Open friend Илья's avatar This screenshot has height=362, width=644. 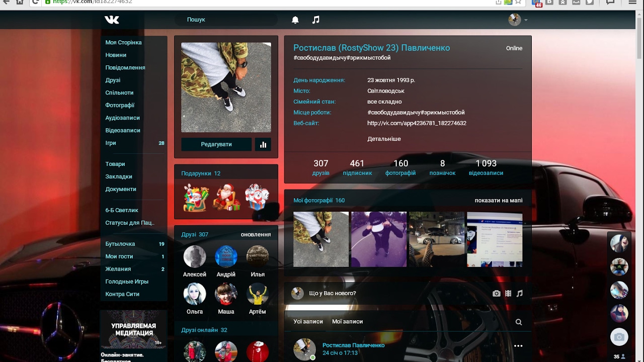[x=258, y=256]
